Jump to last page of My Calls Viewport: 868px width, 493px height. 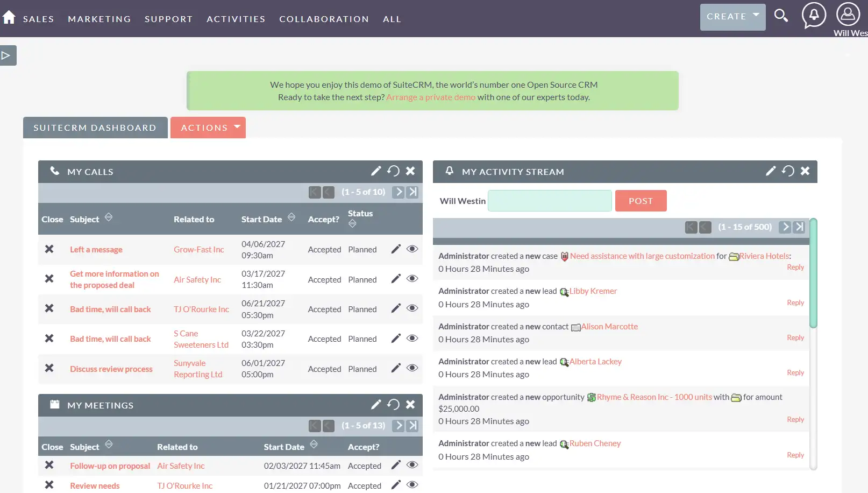(412, 192)
